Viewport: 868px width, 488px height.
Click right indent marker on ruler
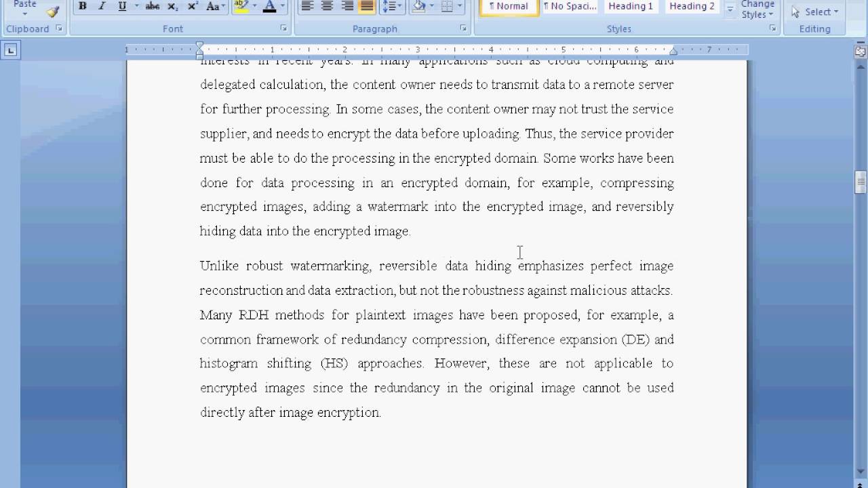coord(673,51)
